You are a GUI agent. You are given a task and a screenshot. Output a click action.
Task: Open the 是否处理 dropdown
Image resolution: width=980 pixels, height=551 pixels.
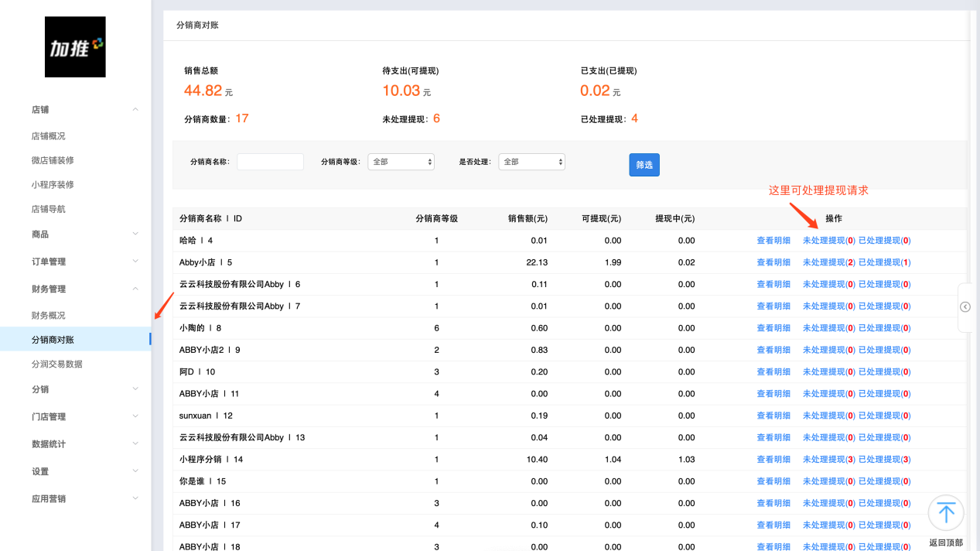[x=531, y=162]
